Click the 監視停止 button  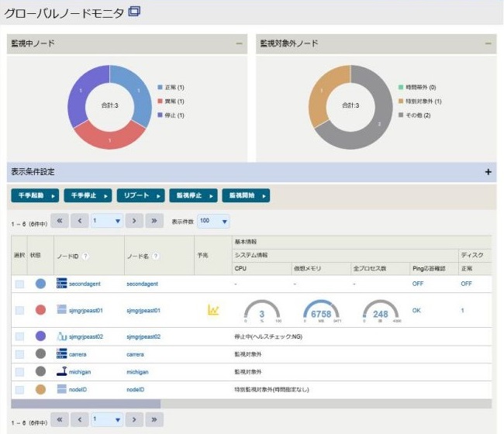point(194,195)
